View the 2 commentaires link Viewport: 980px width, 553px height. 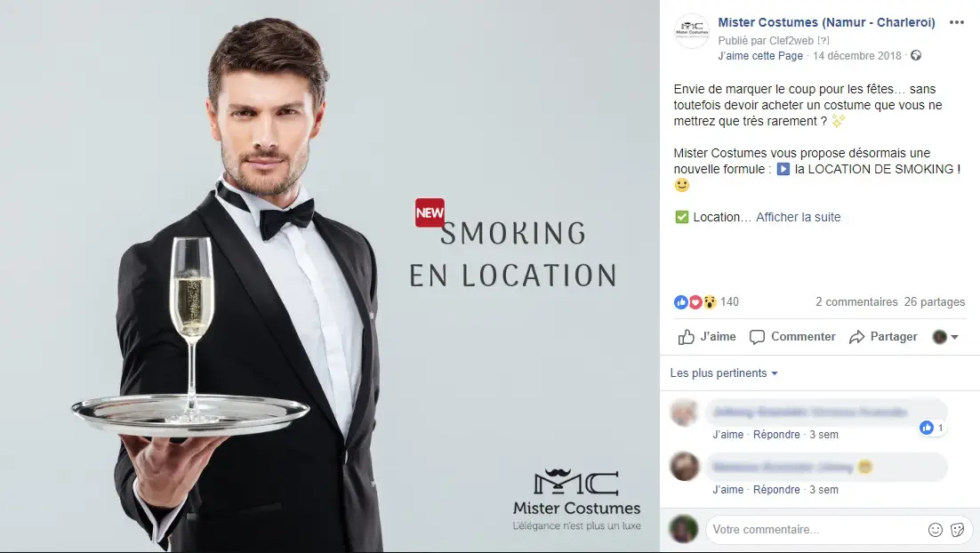tap(856, 301)
